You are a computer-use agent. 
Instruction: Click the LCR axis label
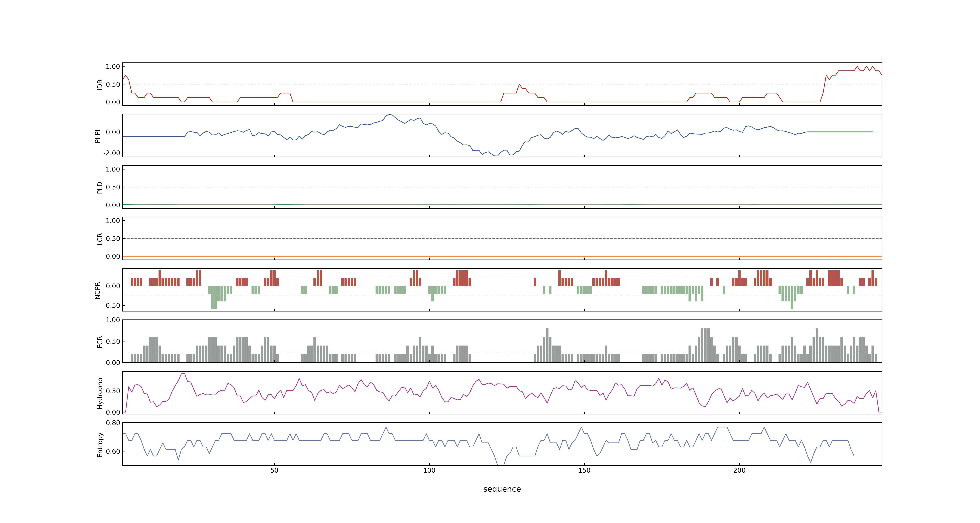[x=100, y=239]
